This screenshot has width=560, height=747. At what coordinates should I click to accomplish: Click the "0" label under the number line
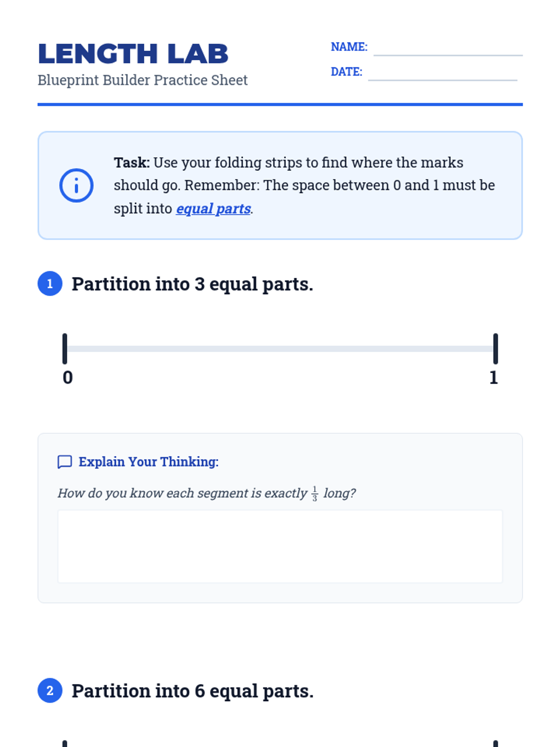(68, 377)
